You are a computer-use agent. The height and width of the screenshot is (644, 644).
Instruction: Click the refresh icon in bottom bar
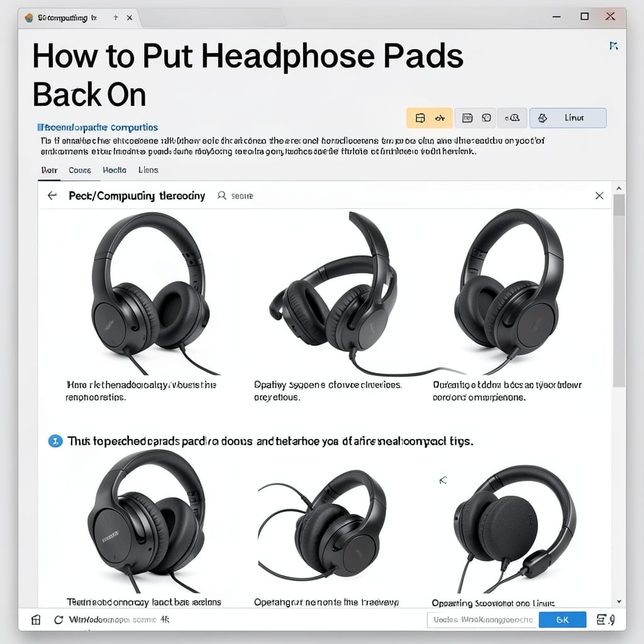(58, 619)
